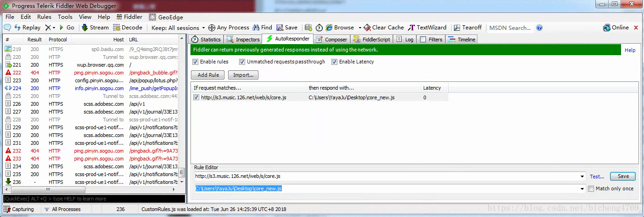Click the blue help question icon

(x=539, y=28)
